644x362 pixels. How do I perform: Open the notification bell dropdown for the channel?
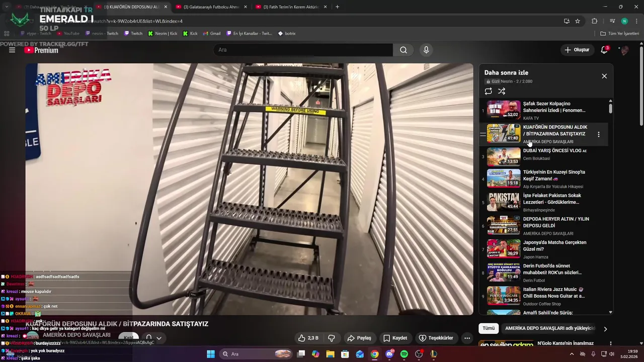[153, 338]
